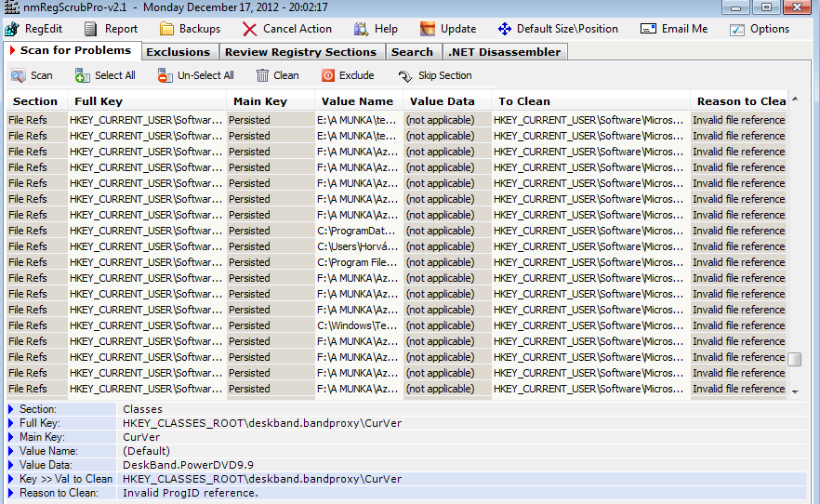Open the Exclusions tab
This screenshot has width=820, height=504.
pos(178,52)
